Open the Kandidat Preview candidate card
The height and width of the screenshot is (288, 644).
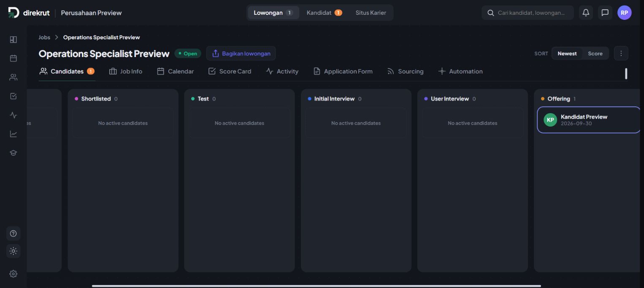589,120
